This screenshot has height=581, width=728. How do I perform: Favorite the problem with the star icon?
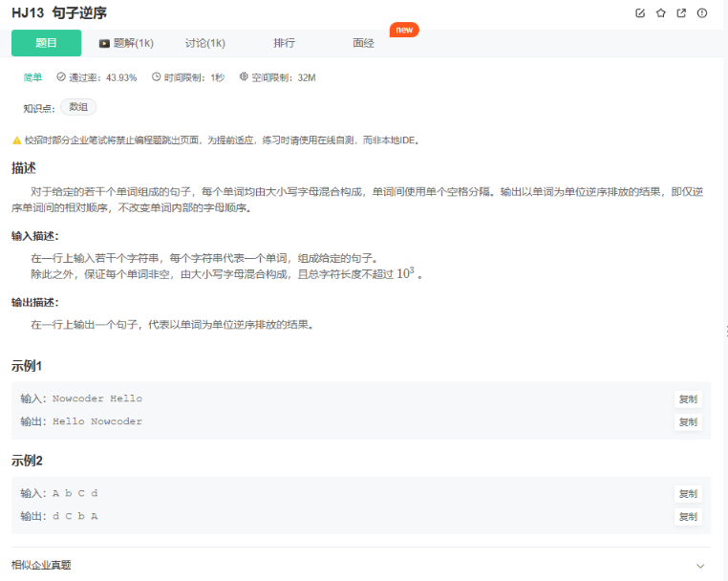661,13
